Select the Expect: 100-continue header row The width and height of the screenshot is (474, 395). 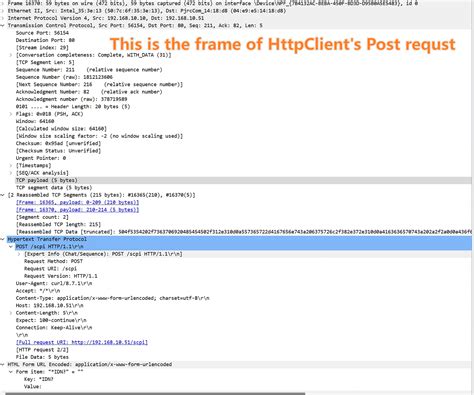click(51, 320)
